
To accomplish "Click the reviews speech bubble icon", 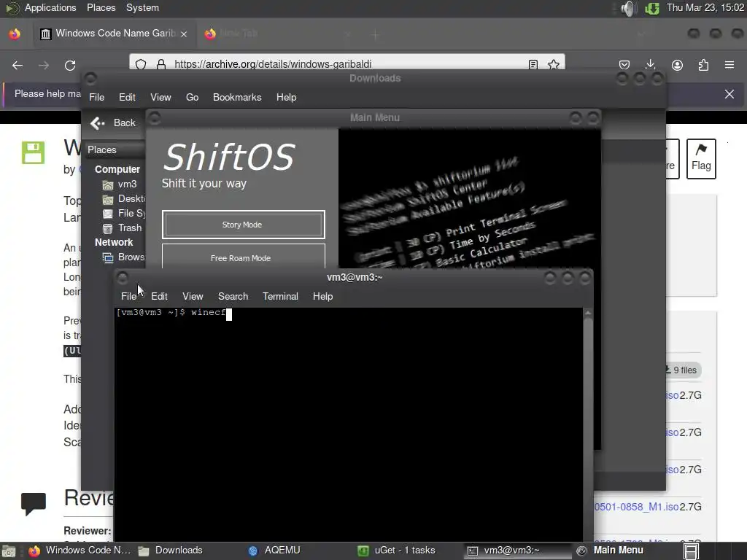I will click(34, 504).
